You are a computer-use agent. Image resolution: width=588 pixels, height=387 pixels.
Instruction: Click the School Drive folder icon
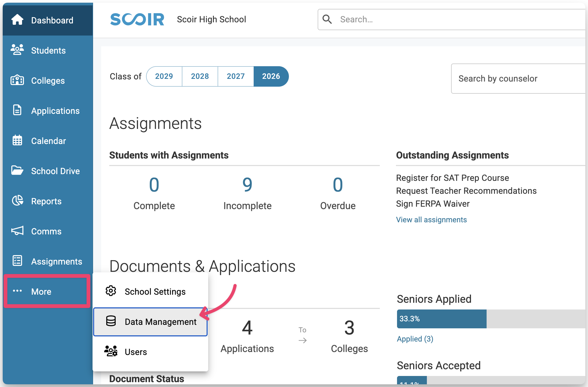click(17, 171)
